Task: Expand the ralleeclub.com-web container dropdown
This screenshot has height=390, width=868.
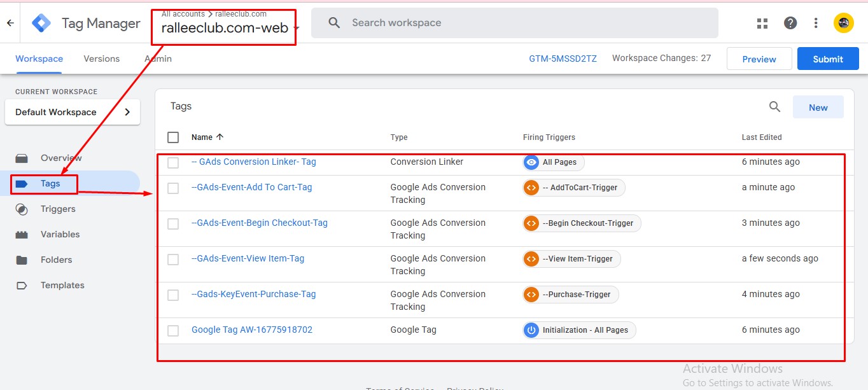Action: [297, 28]
